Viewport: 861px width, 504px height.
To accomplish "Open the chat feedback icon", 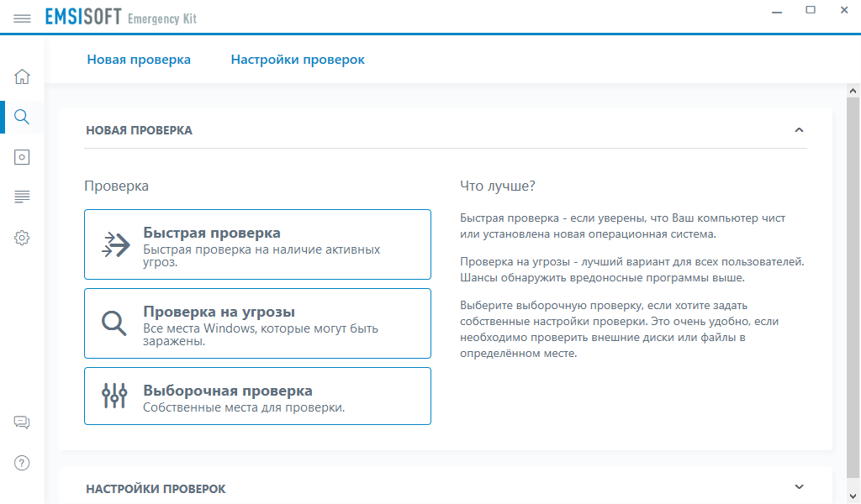I will click(x=23, y=423).
